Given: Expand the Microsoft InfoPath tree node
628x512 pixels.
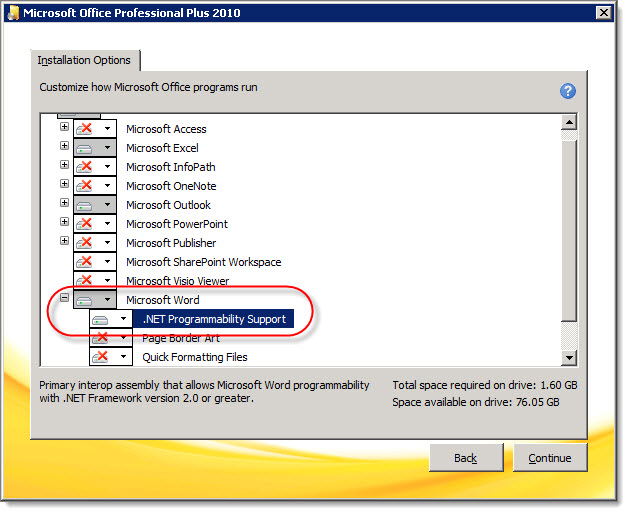Looking at the screenshot, I should point(64,165).
